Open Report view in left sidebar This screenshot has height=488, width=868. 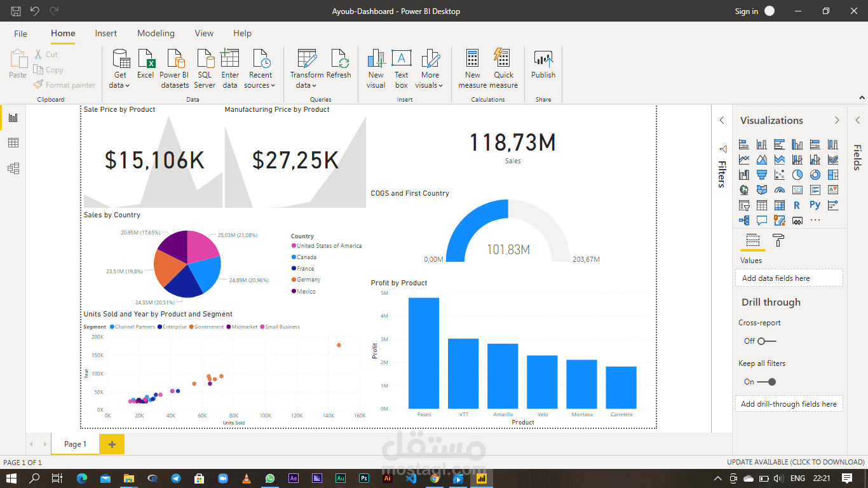click(x=13, y=118)
